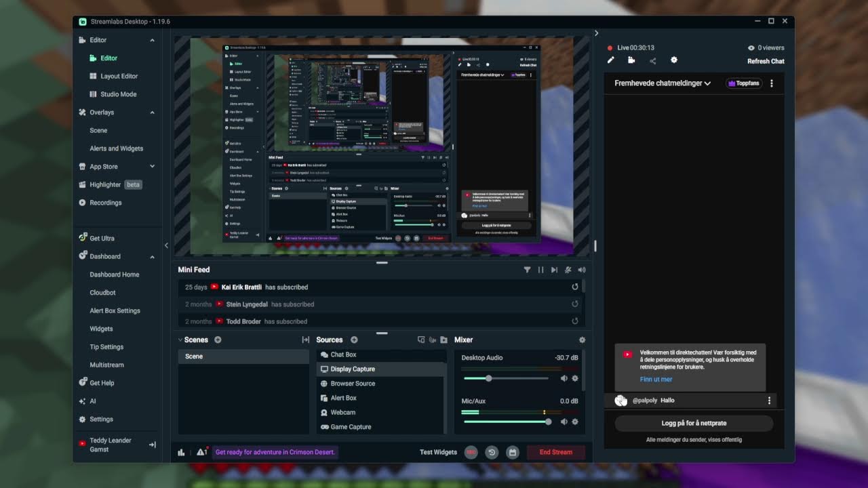Open the AI sparkle icon item
The height and width of the screenshot is (488, 868).
pos(83,401)
